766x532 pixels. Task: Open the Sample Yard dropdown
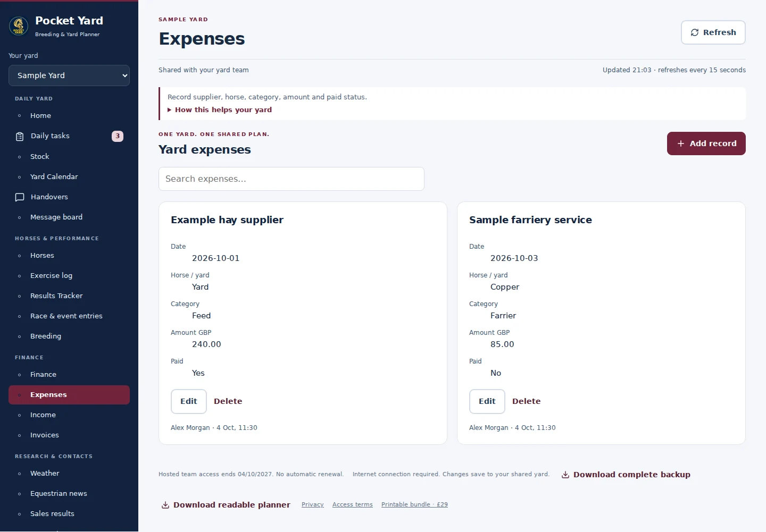pyautogui.click(x=69, y=75)
